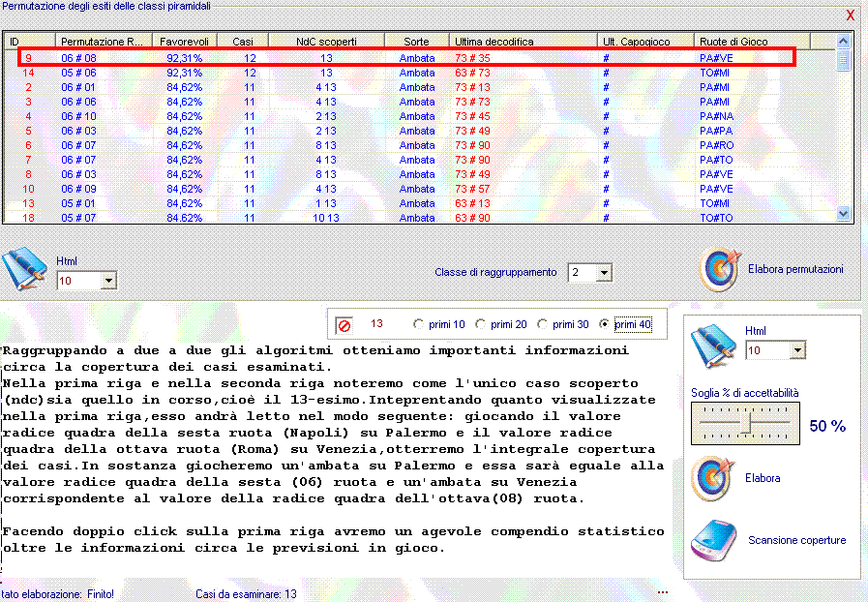Sort by the Casi column header
The height and width of the screenshot is (602, 868).
pos(243,42)
